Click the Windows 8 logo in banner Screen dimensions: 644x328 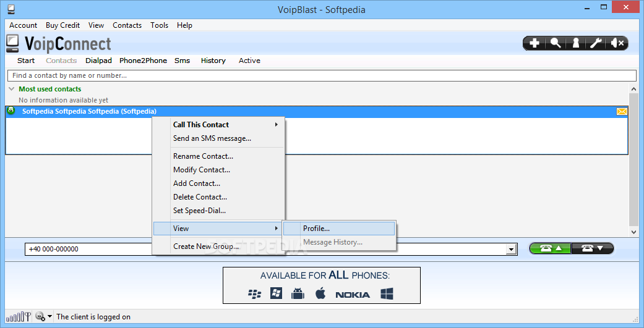pyautogui.click(x=387, y=293)
